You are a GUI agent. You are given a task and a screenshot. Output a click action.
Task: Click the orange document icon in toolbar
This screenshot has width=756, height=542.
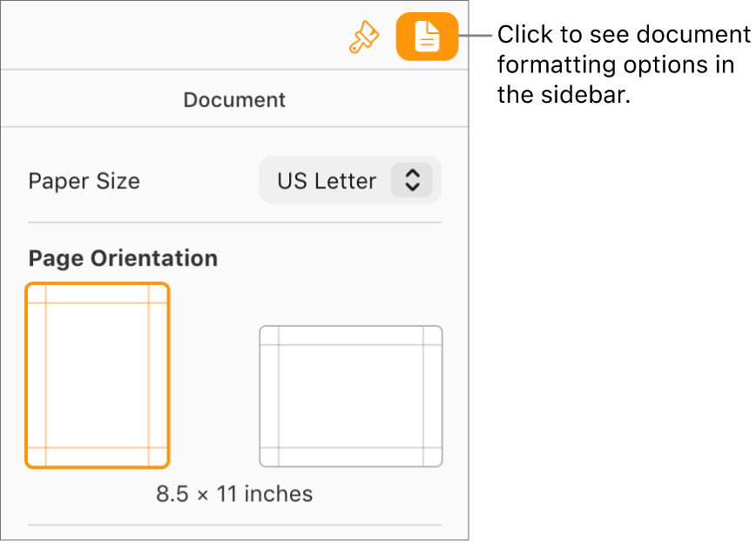click(426, 36)
